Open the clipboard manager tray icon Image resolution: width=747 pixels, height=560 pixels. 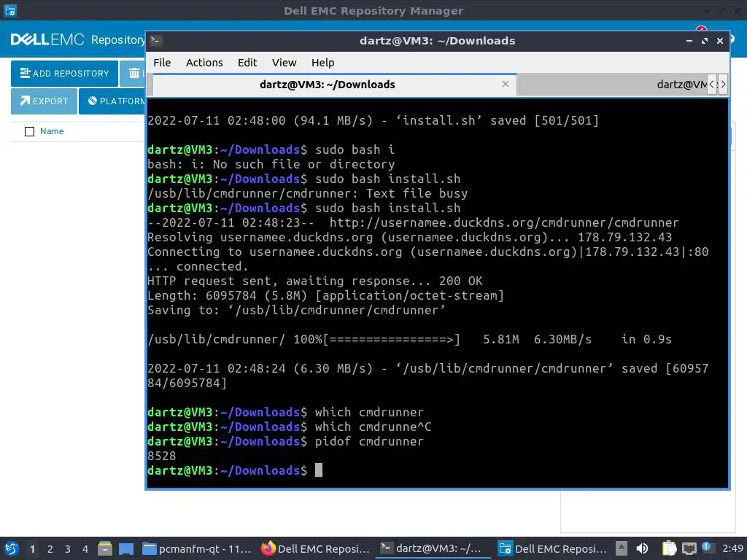click(669, 548)
